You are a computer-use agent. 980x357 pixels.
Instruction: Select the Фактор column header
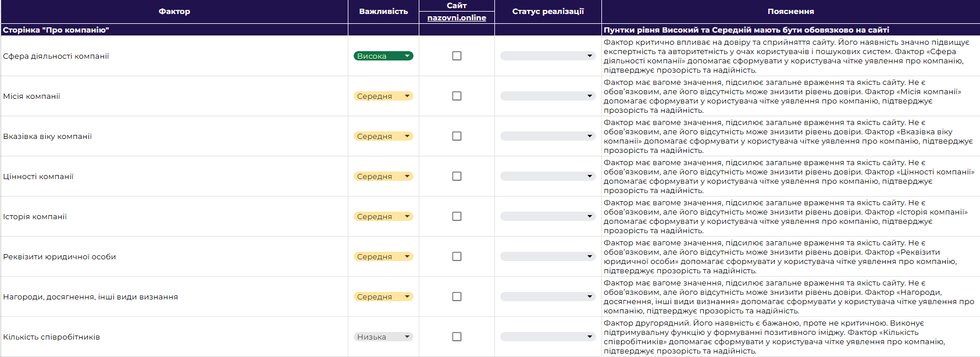pyautogui.click(x=174, y=12)
